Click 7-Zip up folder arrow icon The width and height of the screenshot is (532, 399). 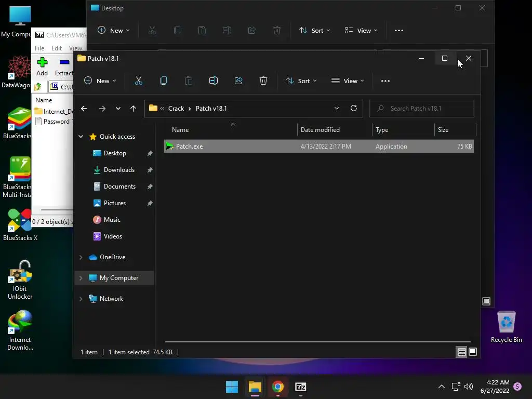[38, 87]
